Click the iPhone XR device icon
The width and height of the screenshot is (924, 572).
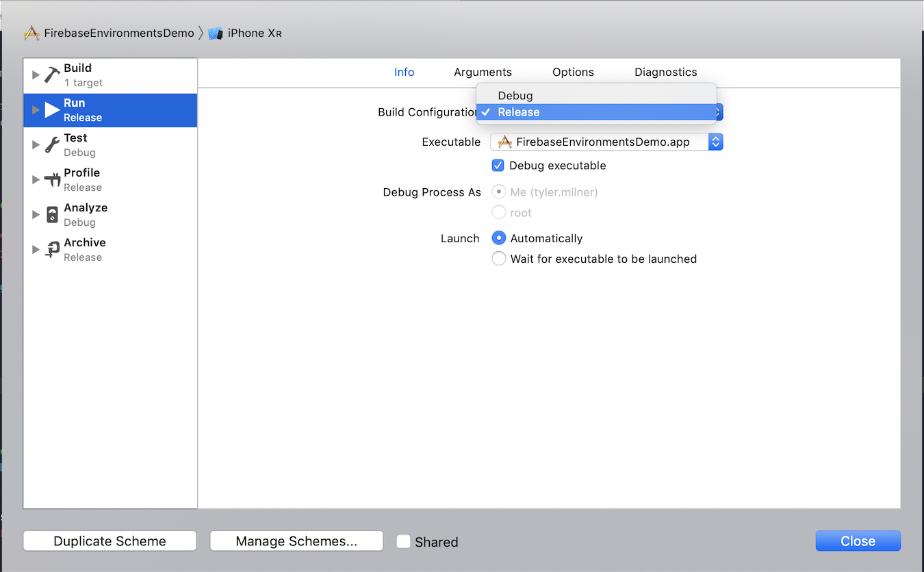tap(216, 33)
